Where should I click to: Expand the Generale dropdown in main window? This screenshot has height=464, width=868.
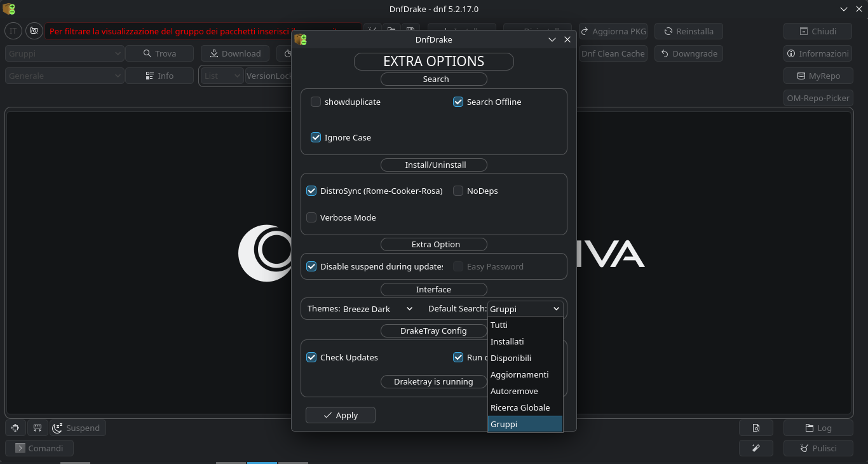click(65, 76)
